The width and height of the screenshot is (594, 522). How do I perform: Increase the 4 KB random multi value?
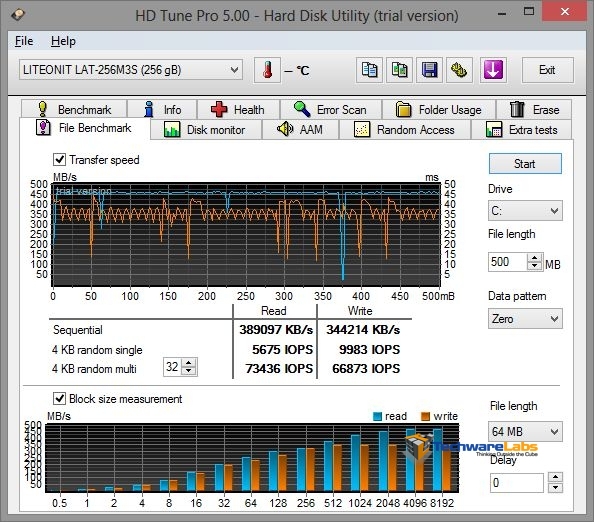pos(189,363)
